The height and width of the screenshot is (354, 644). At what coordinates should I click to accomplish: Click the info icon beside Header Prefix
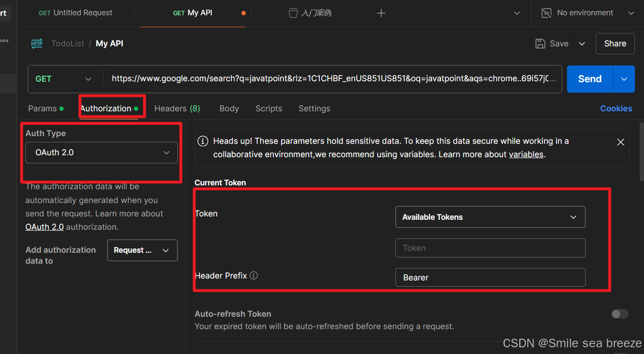click(x=253, y=275)
